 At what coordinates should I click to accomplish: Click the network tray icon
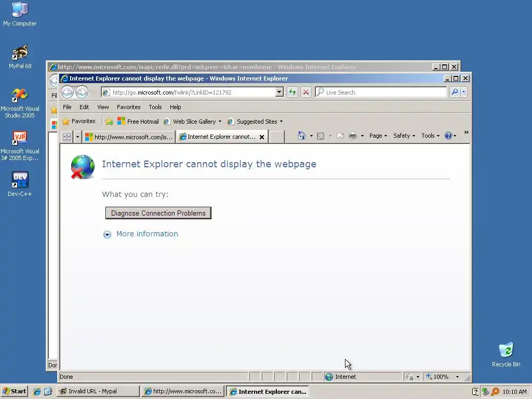coord(485,392)
